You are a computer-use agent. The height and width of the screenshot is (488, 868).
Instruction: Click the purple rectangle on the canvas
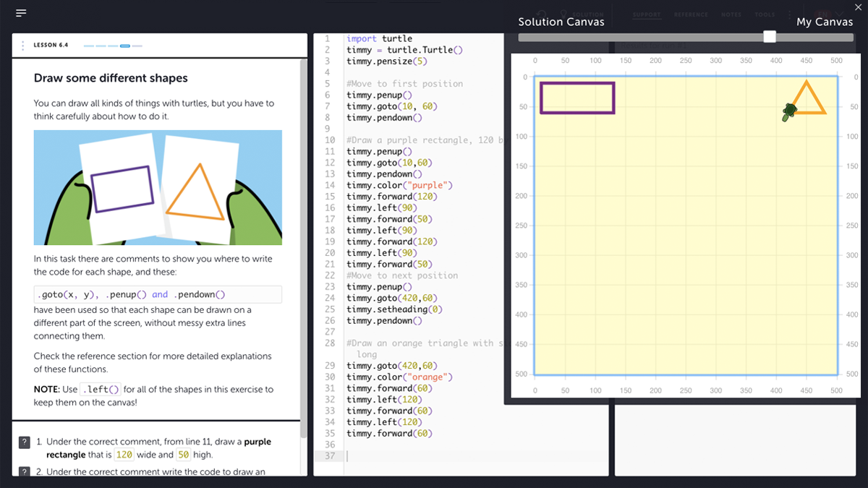pos(577,98)
